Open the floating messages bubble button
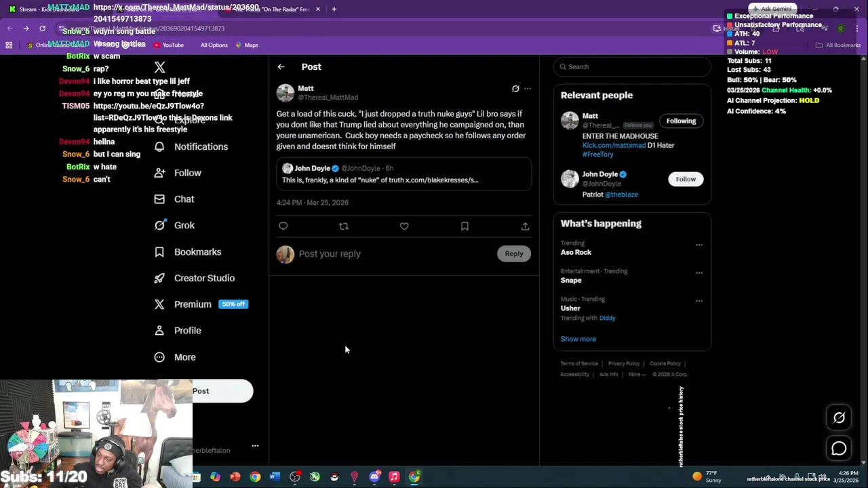Screen dimensions: 868x488 tap(839, 449)
